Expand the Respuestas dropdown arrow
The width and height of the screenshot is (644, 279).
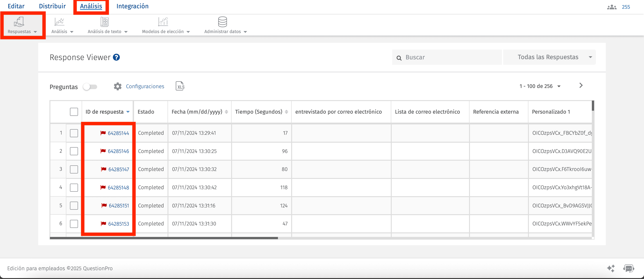click(36, 32)
